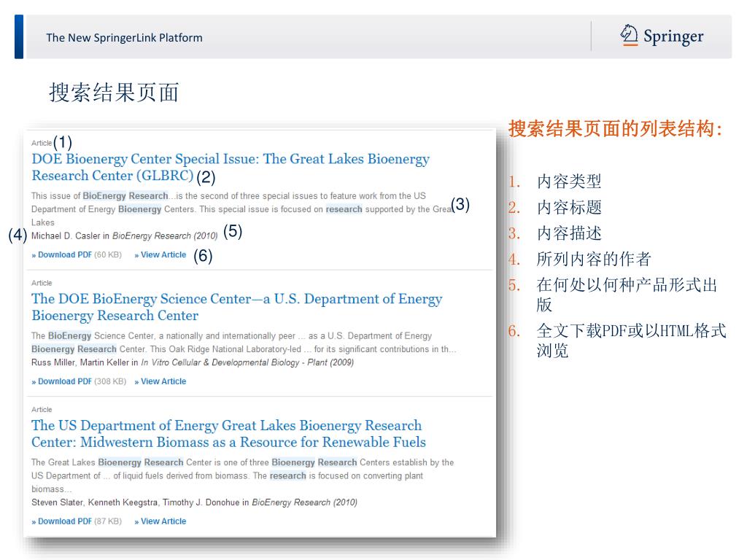This screenshot has width=747, height=560.
Task: Click the slide title '搜索结果页面'
Action: pos(115,92)
